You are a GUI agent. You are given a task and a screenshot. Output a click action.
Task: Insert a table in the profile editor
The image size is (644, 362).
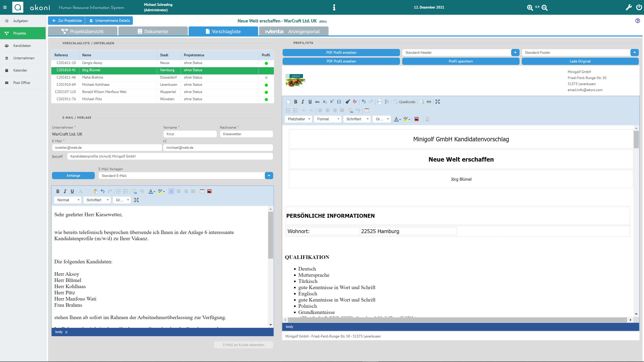pyautogui.click(x=367, y=110)
